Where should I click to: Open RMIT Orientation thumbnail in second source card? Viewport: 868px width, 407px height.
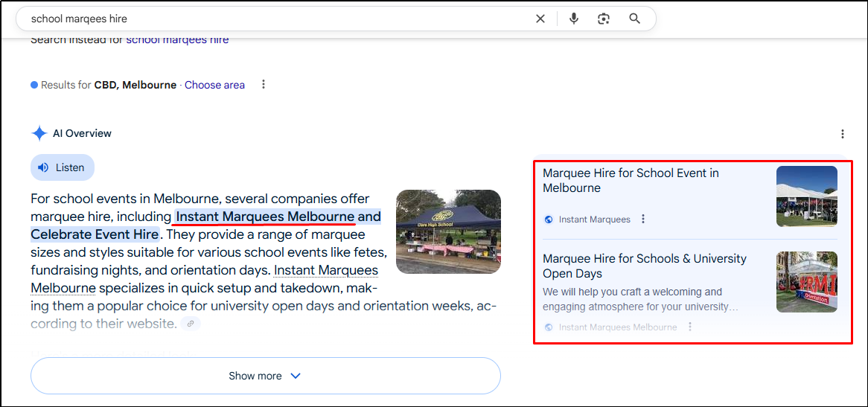tap(806, 282)
